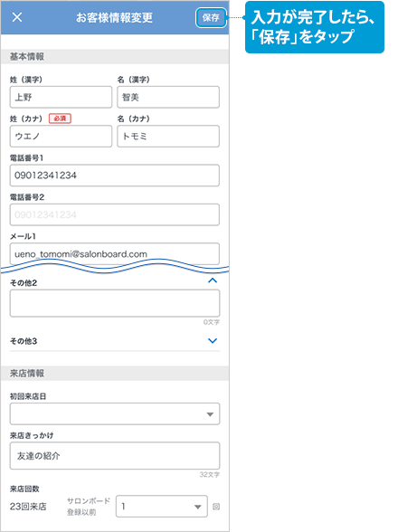398x532 pixels.
Task: Tap the 保存 save button
Action: click(x=211, y=18)
